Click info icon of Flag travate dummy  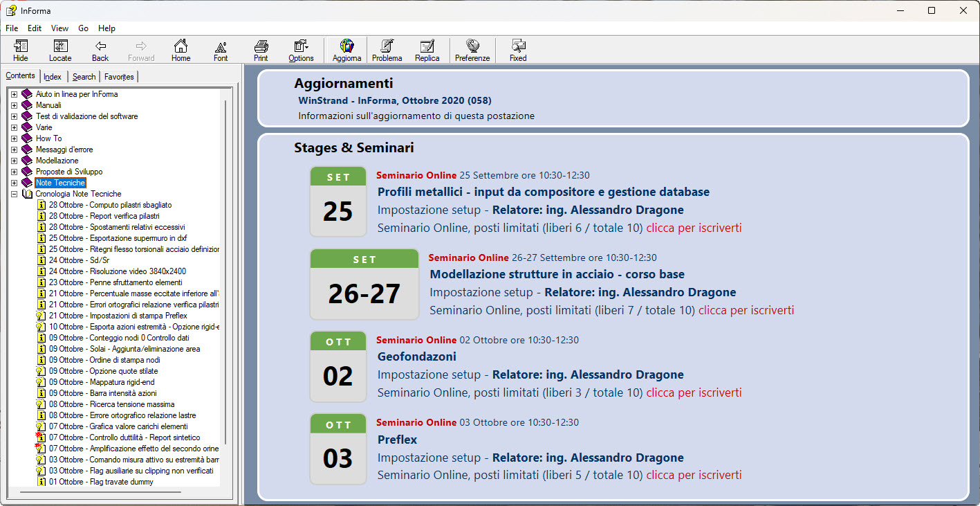click(41, 482)
